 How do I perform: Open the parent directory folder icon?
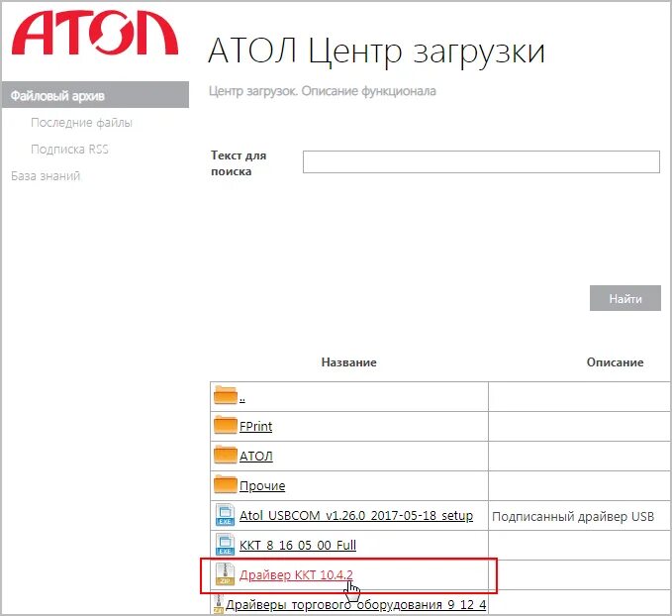[x=226, y=395]
